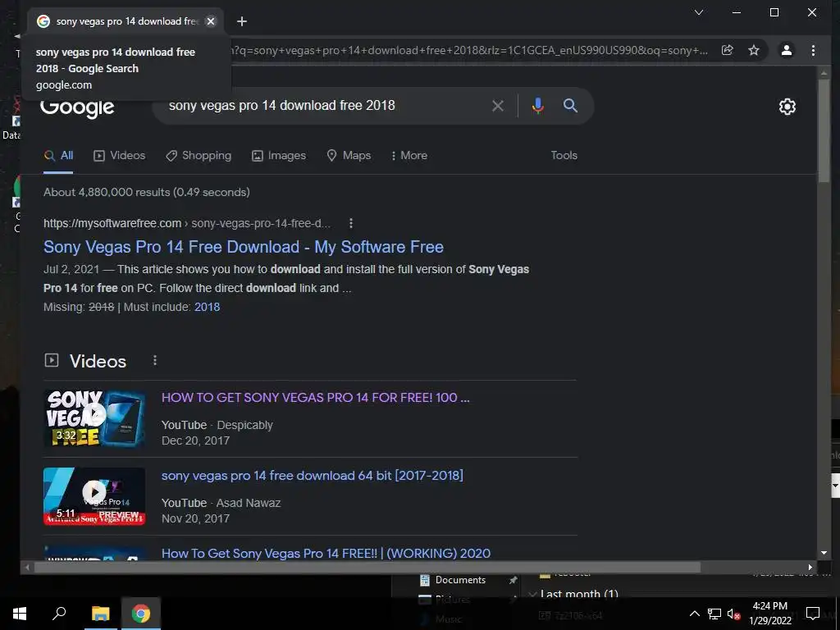
Task: Clear the Google search query
Action: click(x=498, y=106)
